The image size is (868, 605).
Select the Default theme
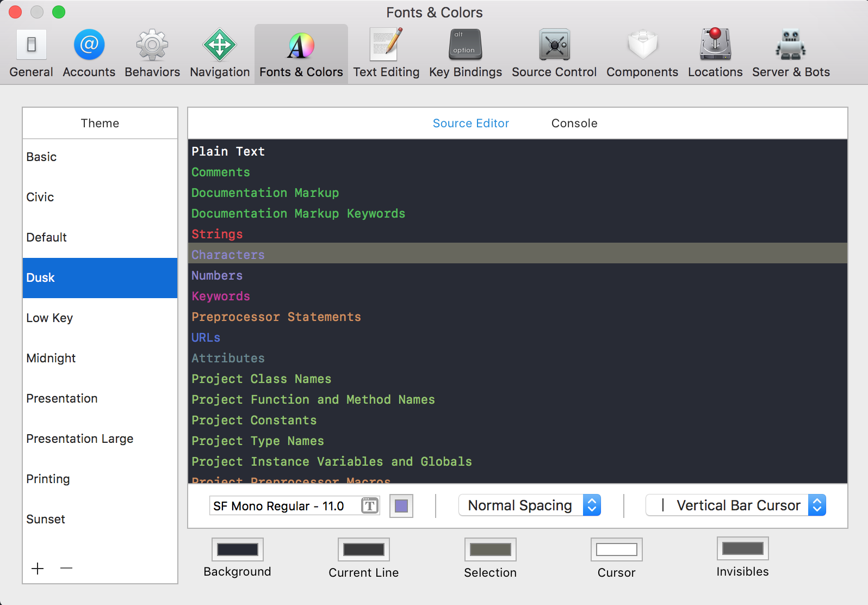click(100, 237)
